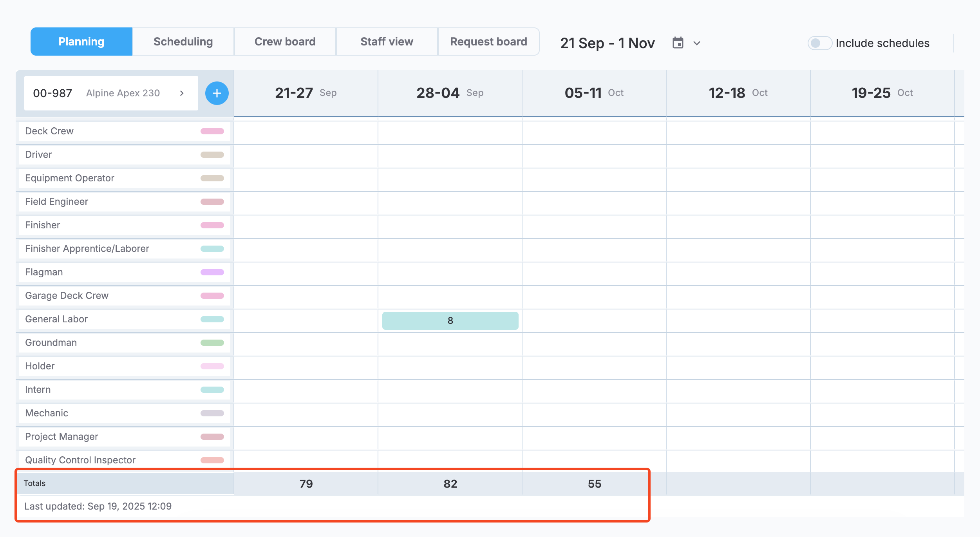980x537 pixels.
Task: Click the 82 total for week 28-04
Action: click(x=450, y=484)
